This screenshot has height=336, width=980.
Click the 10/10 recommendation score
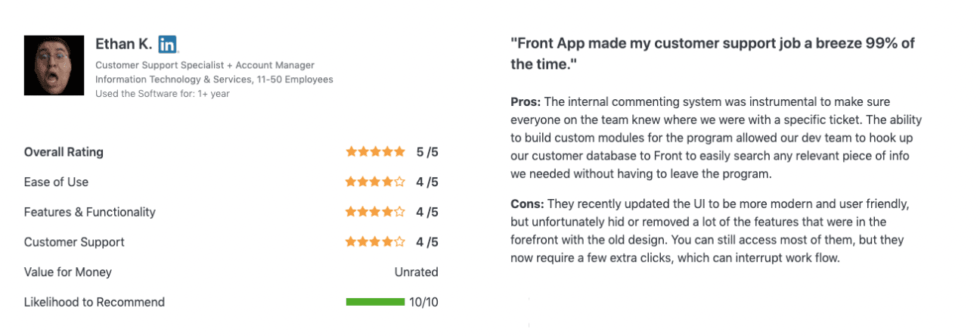[423, 302]
